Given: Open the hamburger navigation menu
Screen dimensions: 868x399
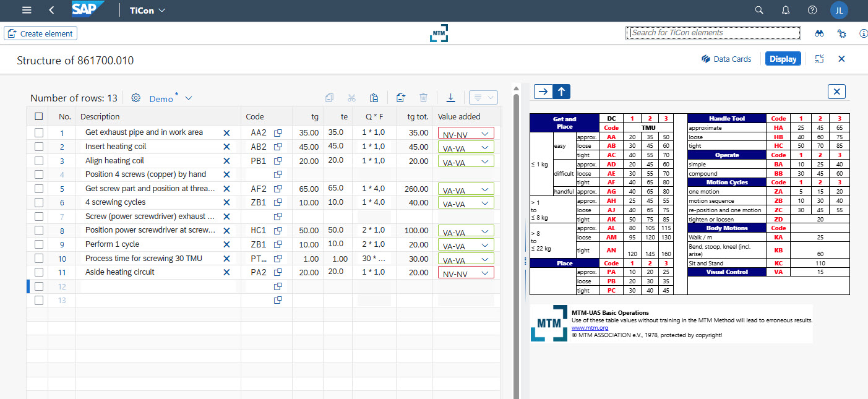Looking at the screenshot, I should pyautogui.click(x=26, y=10).
